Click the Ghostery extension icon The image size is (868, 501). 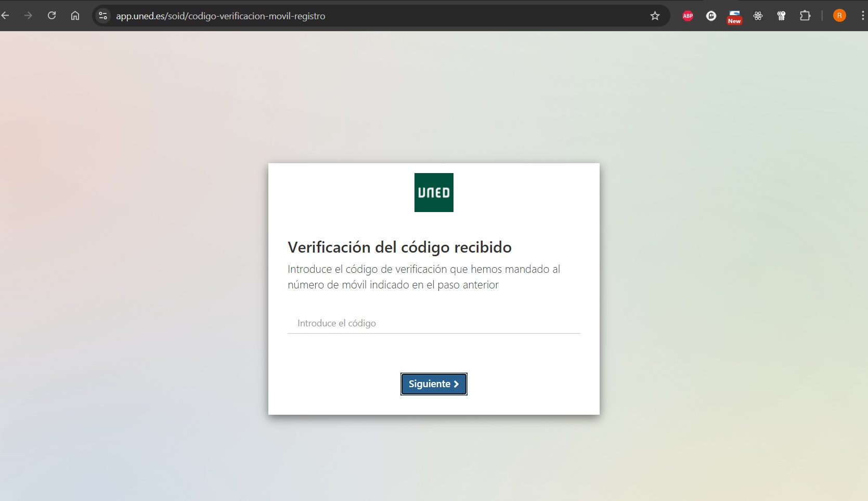tap(711, 16)
